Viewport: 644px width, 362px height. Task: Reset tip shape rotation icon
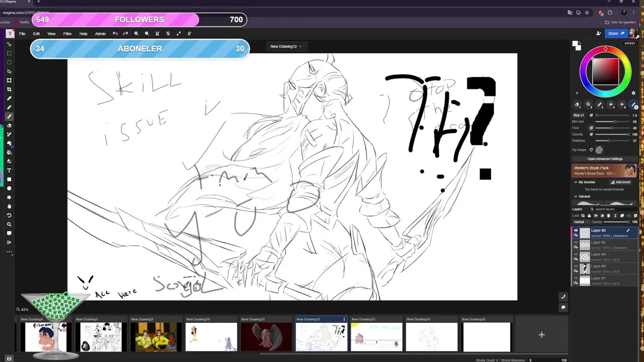591,150
